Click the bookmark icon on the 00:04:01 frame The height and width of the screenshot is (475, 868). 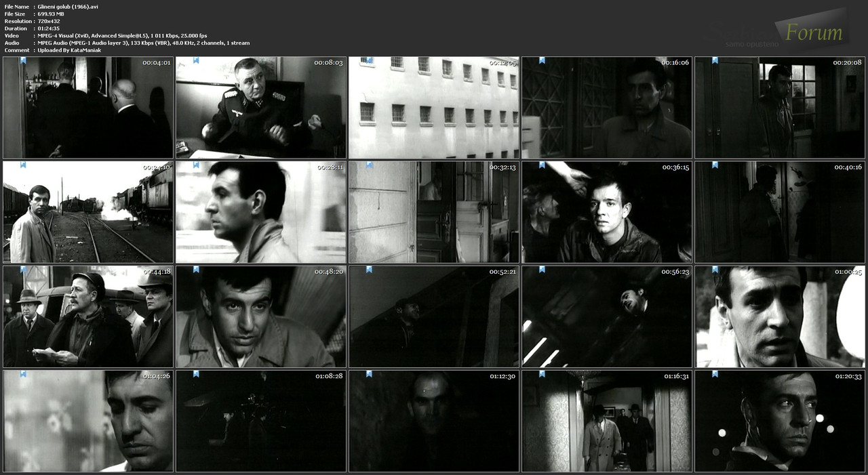(23, 60)
